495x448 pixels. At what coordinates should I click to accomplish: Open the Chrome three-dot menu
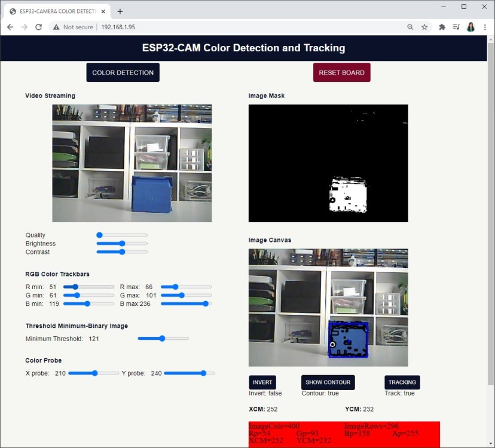coord(485,27)
